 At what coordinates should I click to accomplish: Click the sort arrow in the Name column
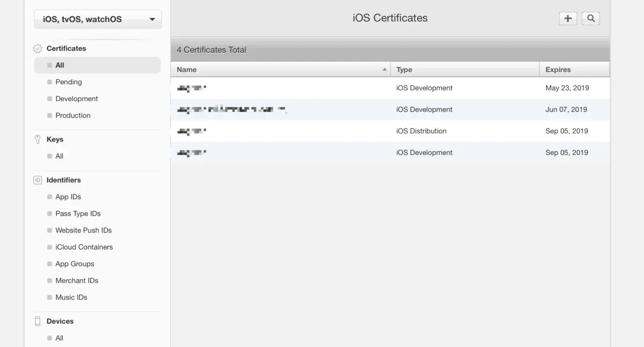[x=384, y=70]
